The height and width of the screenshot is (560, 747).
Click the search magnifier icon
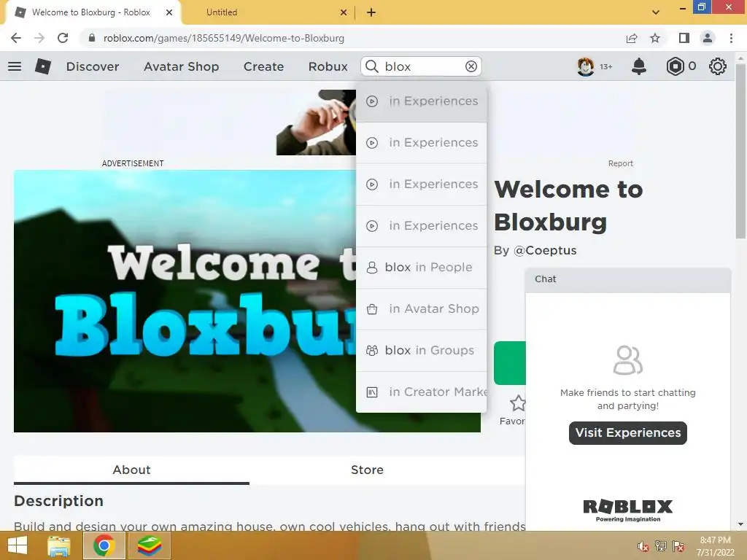click(372, 66)
